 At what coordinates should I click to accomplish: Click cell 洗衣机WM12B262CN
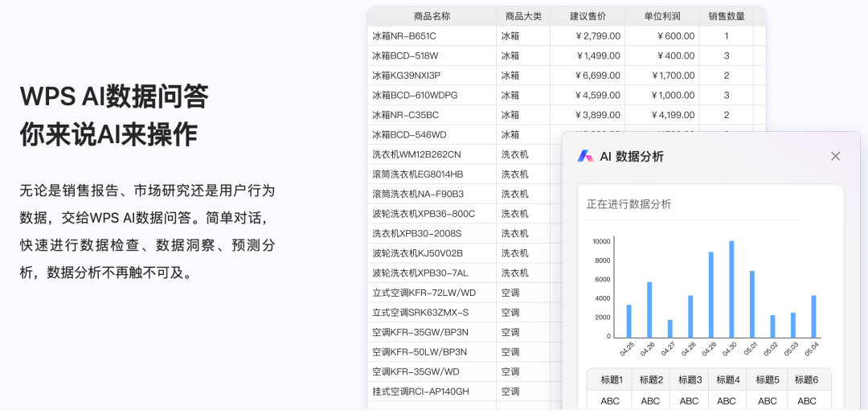point(432,154)
